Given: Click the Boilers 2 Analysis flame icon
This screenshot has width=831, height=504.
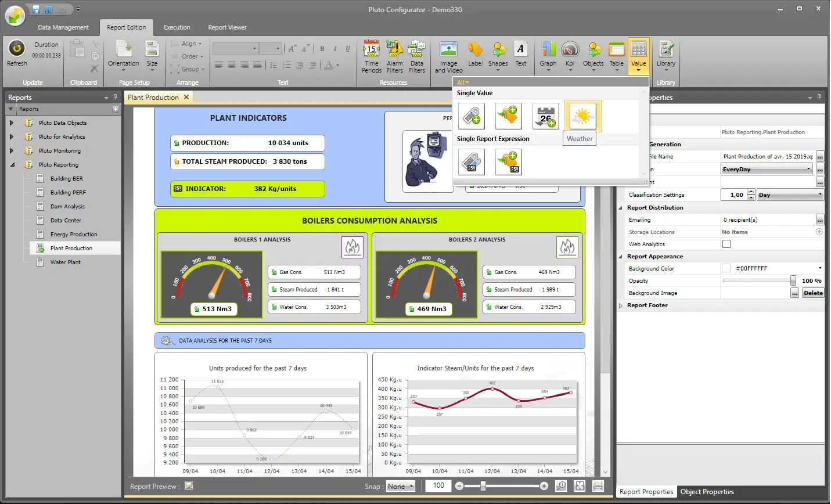Looking at the screenshot, I should pos(567,247).
